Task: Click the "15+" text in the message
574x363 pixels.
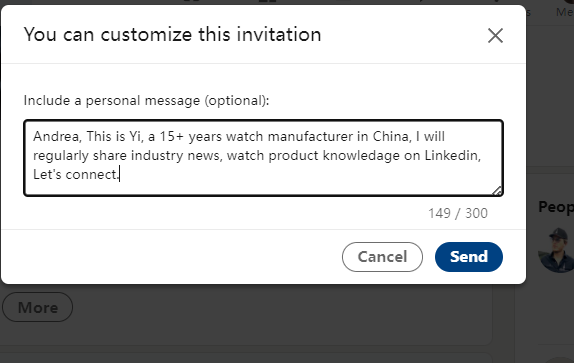Action: (171, 136)
